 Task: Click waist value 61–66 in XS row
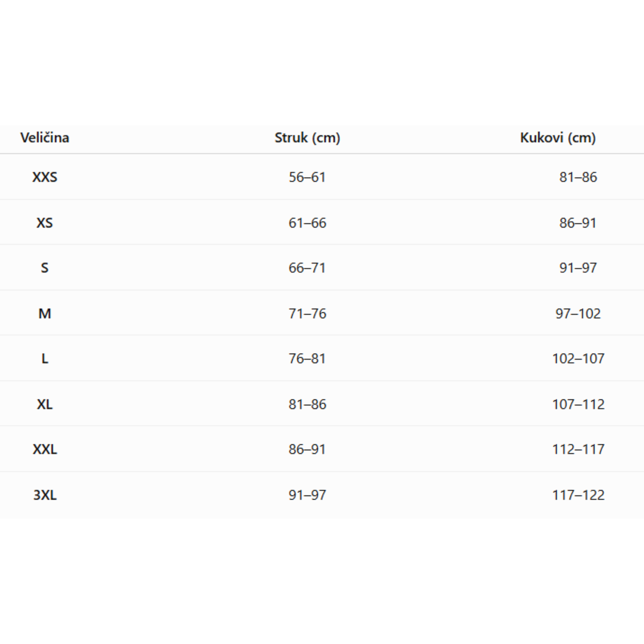pyautogui.click(x=308, y=223)
